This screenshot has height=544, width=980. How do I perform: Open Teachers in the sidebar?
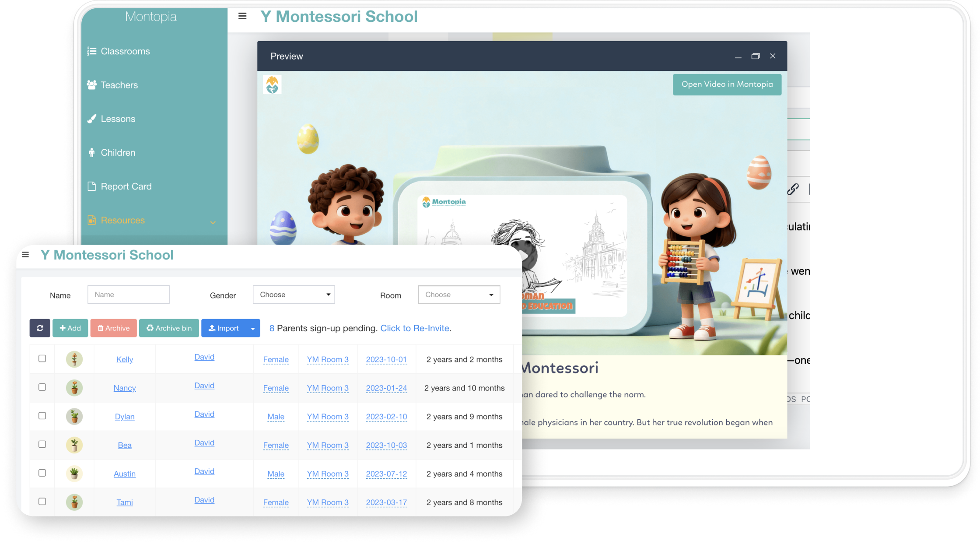119,85
